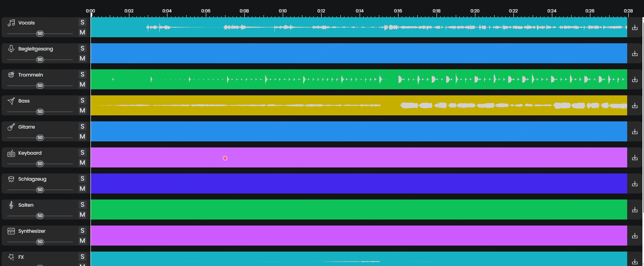644x266 pixels.
Task: Download the Saiten stem
Action: pos(635,210)
